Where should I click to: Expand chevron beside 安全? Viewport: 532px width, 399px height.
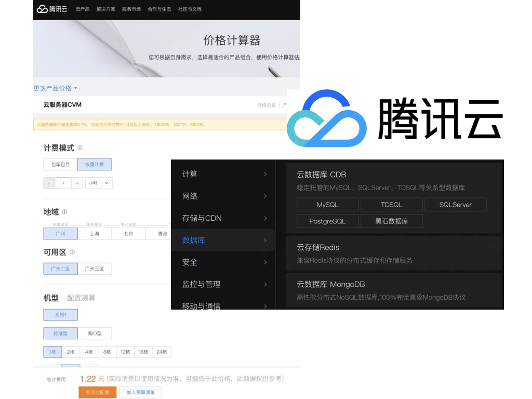(x=265, y=262)
